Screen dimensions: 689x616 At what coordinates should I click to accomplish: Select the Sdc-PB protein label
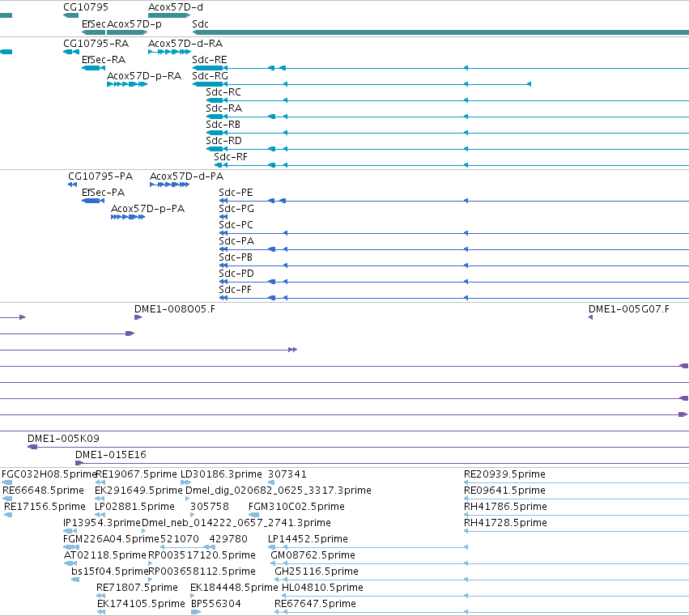click(236, 258)
